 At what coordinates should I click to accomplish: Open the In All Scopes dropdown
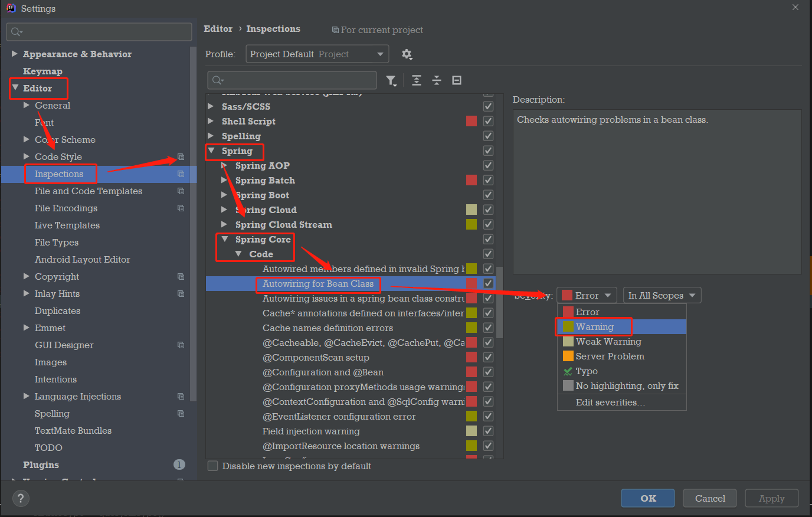[x=662, y=295]
